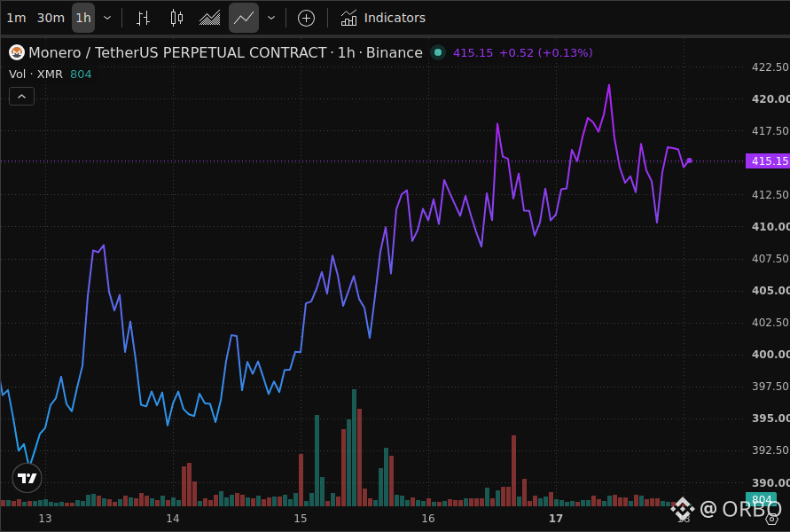Screen dimensions: 790x532
Task: Click the Vol · XMR indicator label
Action: pos(35,74)
